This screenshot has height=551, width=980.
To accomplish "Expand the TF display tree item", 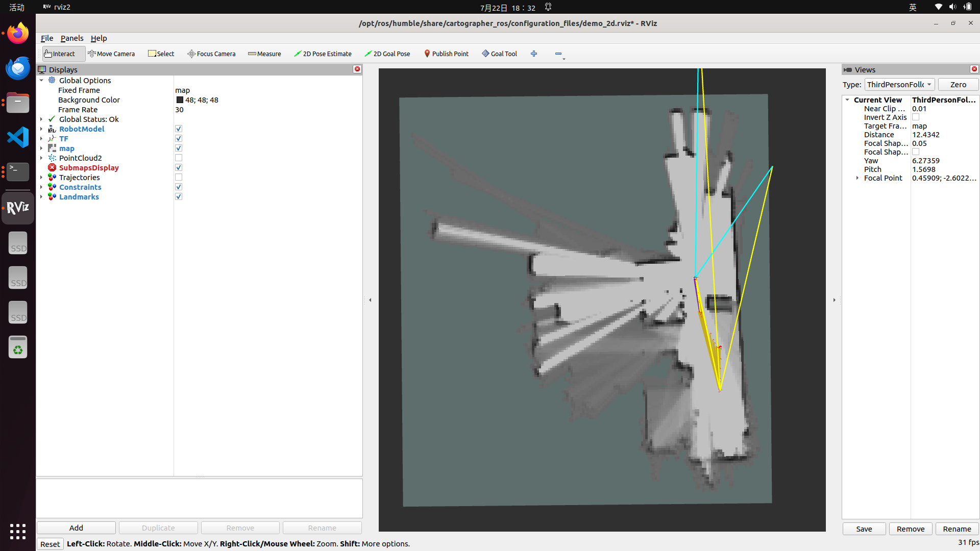I will [x=41, y=139].
